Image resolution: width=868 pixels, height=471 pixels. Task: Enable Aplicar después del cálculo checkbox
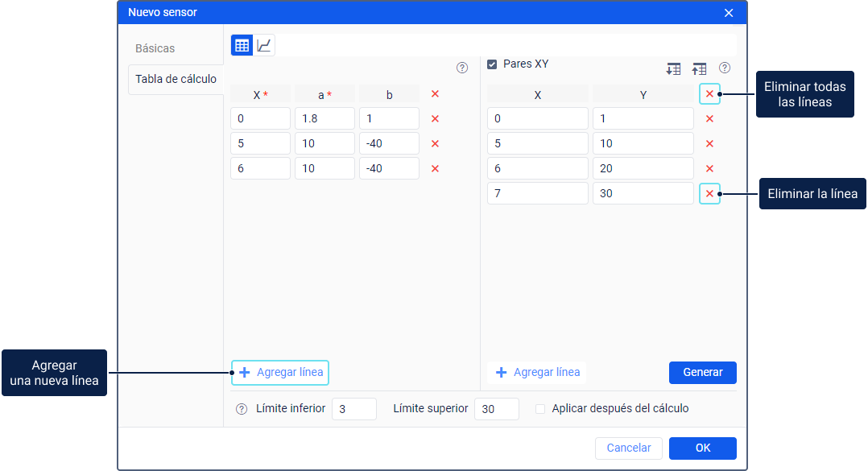coord(541,409)
